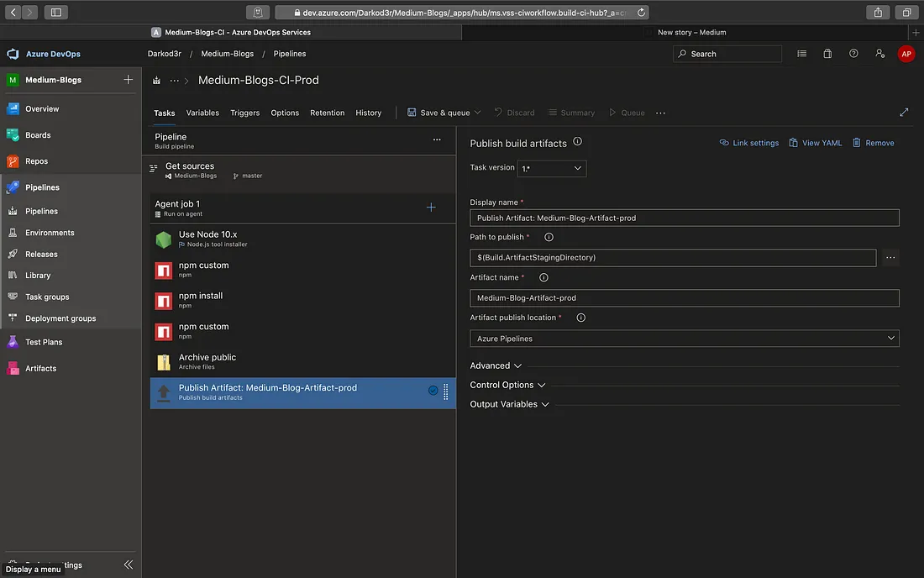Viewport: 924px width, 578px height.
Task: Switch to the Tasks tab
Action: 165,113
